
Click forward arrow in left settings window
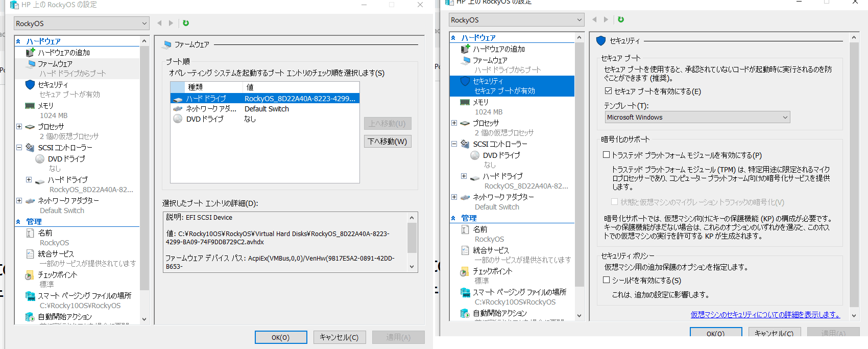(171, 23)
